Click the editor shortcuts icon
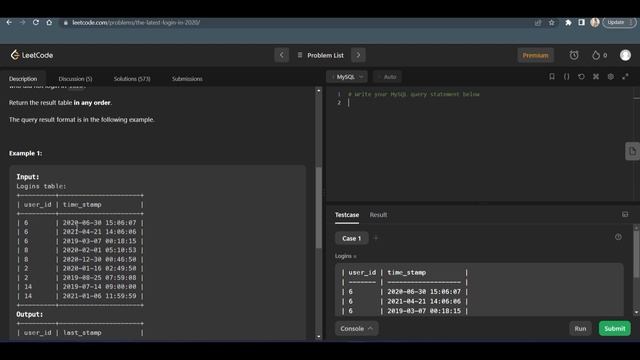640x360 pixels. click(596, 77)
